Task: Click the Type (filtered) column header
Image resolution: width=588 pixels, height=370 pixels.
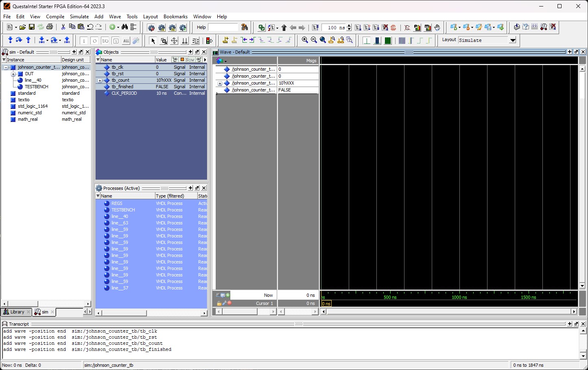Action: pyautogui.click(x=176, y=196)
